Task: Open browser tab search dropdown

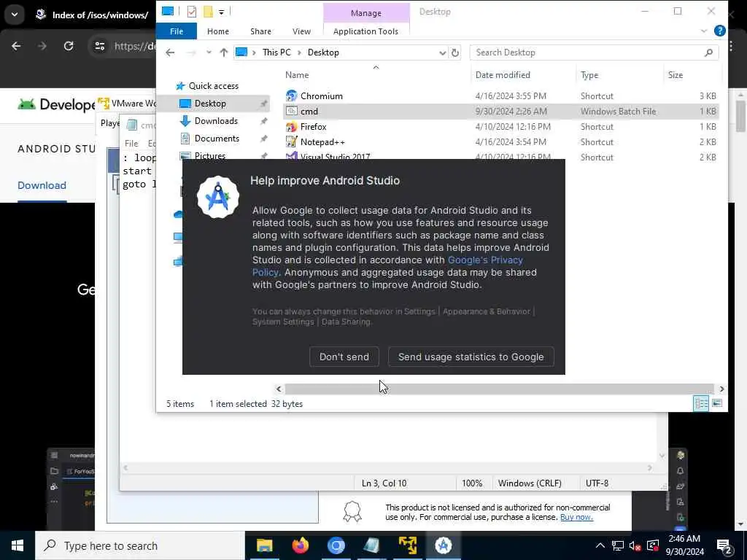Action: [15, 15]
